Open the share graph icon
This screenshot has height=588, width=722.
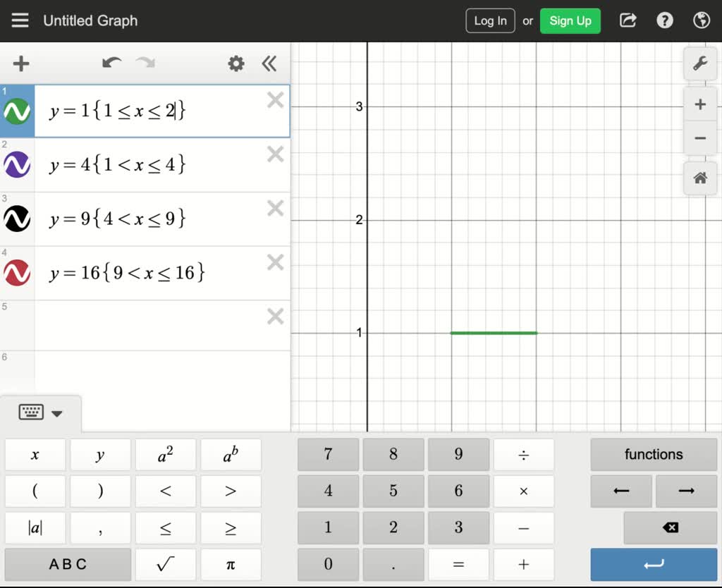(x=628, y=20)
